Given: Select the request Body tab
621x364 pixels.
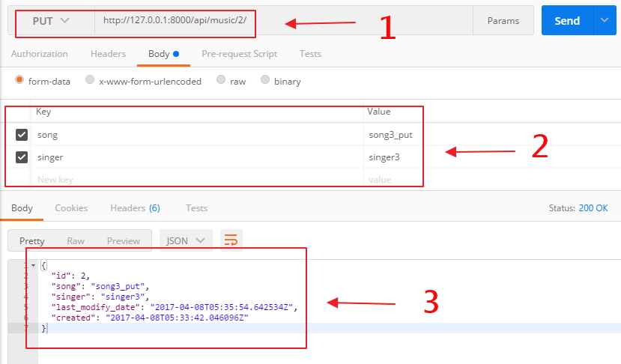Looking at the screenshot, I should [163, 54].
